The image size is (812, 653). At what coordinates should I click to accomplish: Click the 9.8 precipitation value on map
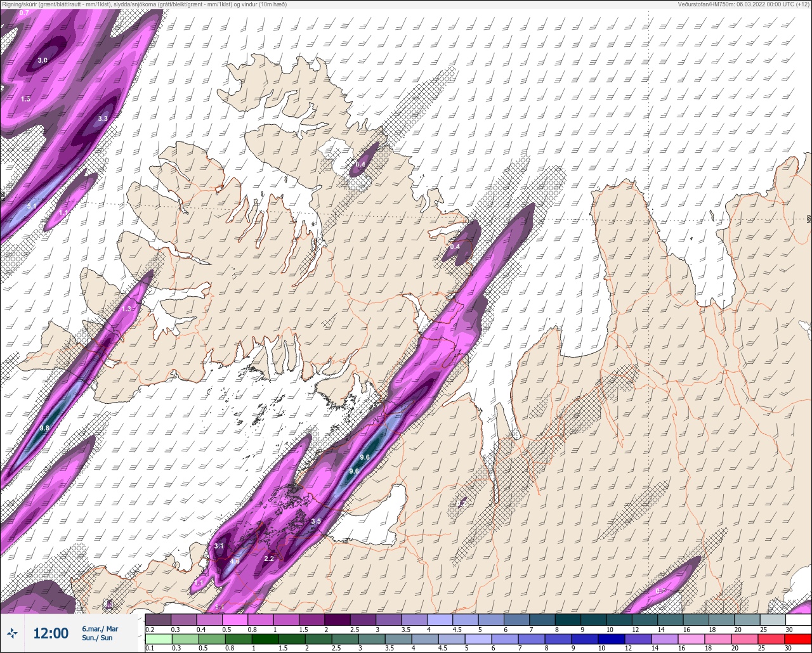[44, 429]
